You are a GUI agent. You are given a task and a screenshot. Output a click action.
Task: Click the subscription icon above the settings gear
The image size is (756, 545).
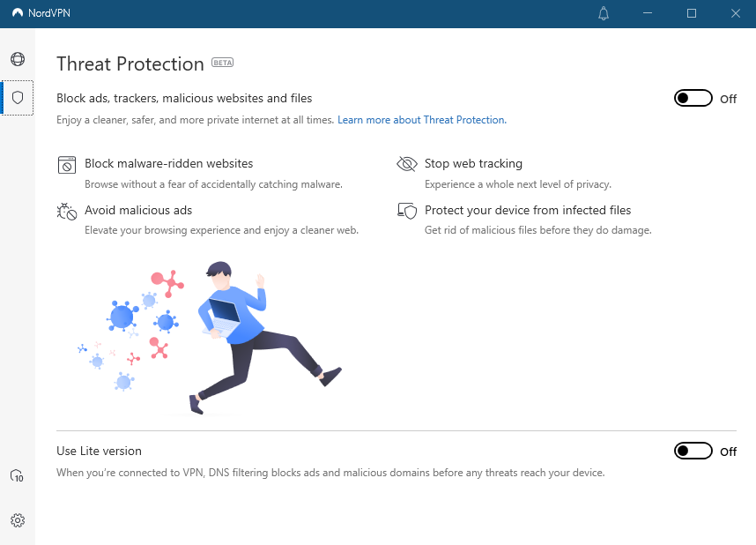(x=17, y=475)
